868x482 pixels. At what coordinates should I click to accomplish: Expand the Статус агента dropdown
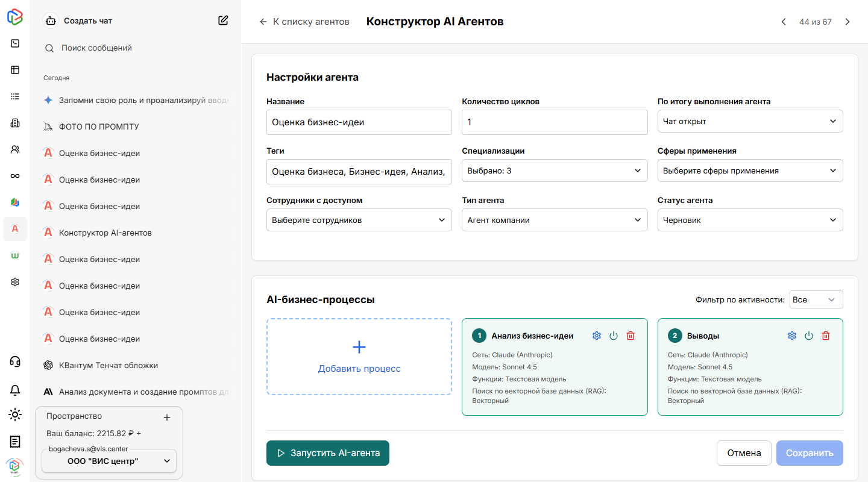750,220
